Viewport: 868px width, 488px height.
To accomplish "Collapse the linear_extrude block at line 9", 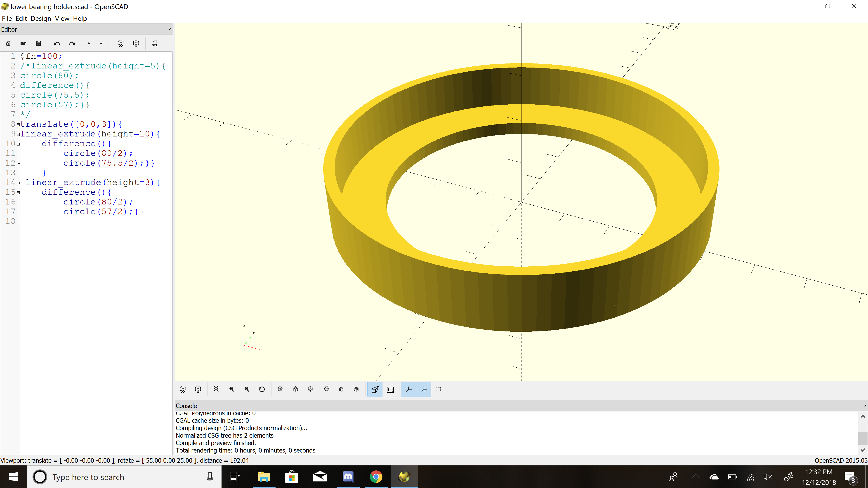I will click(18, 134).
